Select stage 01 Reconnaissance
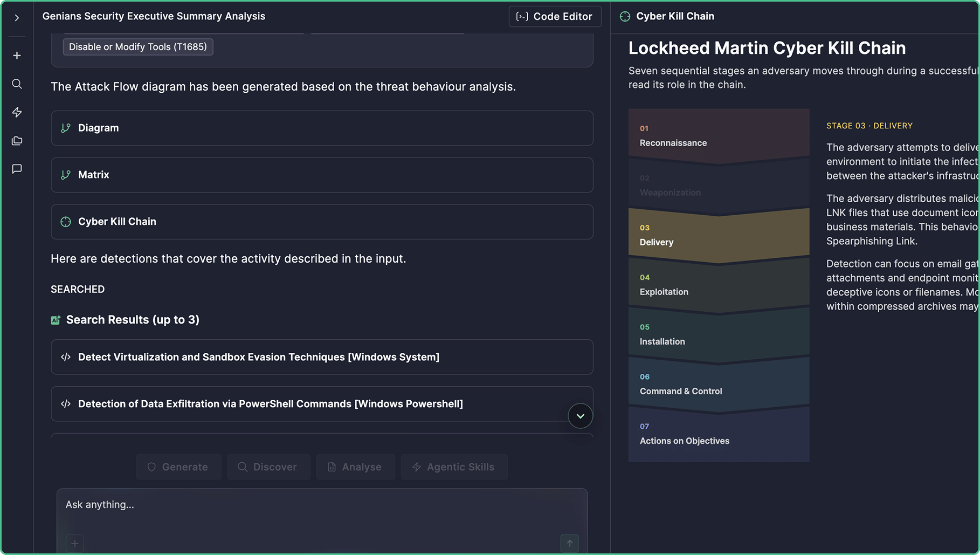The width and height of the screenshot is (980, 555). [719, 135]
